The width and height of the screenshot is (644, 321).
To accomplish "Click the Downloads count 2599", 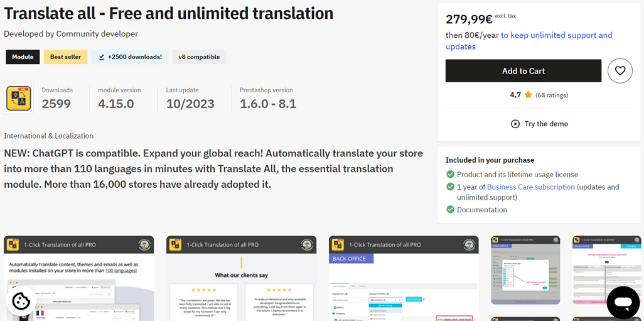I will tap(56, 104).
